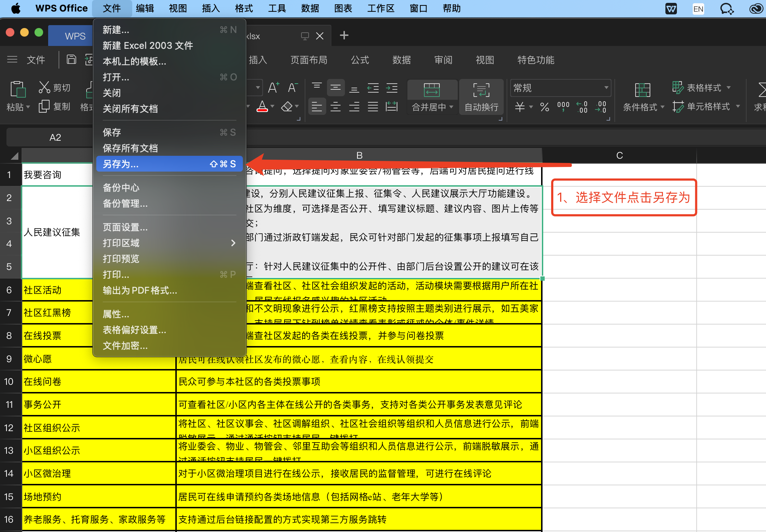Image resolution: width=766 pixels, height=532 pixels.
Task: Apply percent style with % icon
Action: point(544,107)
